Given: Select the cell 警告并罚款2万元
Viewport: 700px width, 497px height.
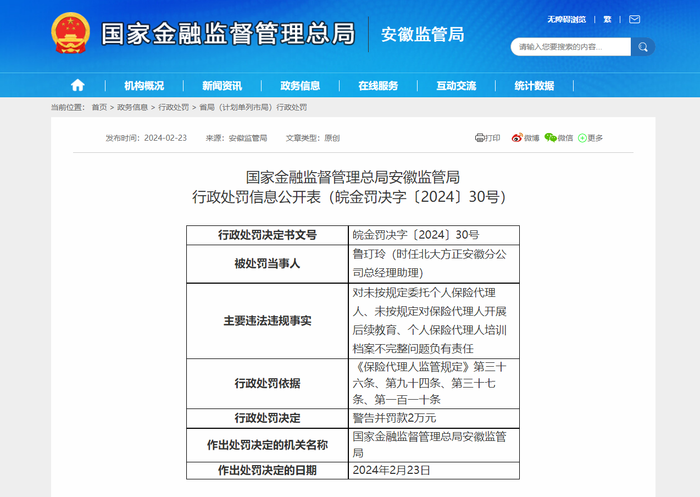Looking at the screenshot, I should point(433,418).
